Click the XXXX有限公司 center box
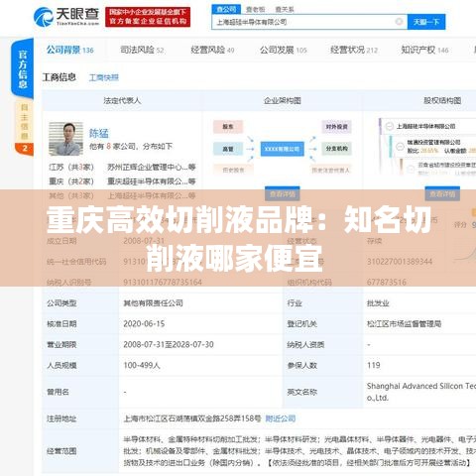476x476 pixels. pyautogui.click(x=282, y=149)
